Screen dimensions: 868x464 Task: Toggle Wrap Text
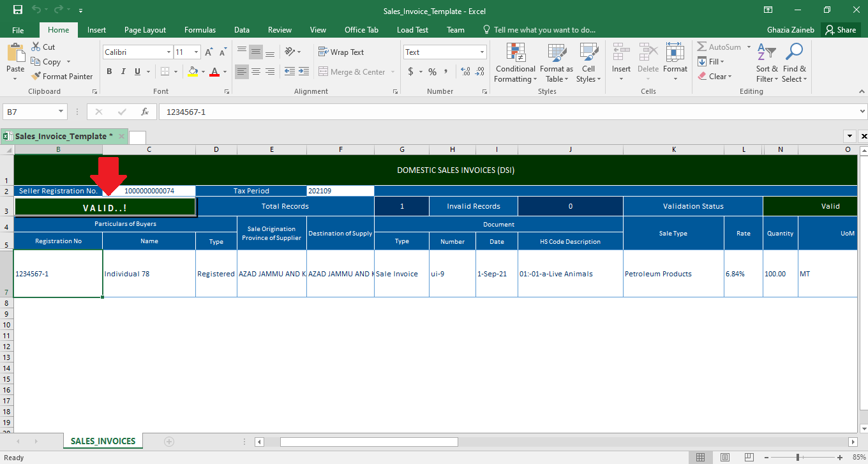coord(341,52)
